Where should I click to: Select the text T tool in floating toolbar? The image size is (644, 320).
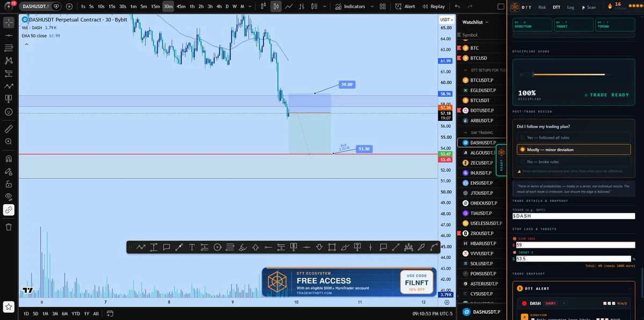pos(192,247)
